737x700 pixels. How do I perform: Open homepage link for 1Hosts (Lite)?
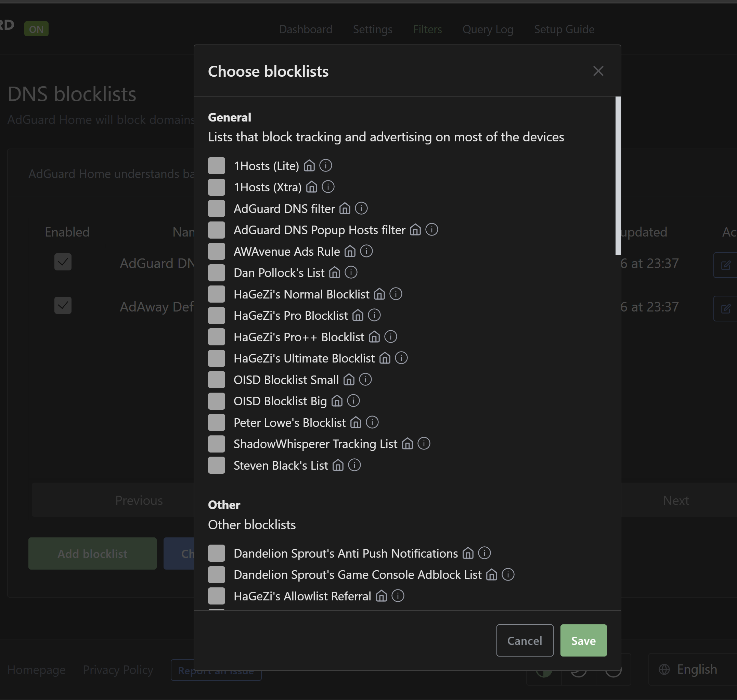point(309,166)
